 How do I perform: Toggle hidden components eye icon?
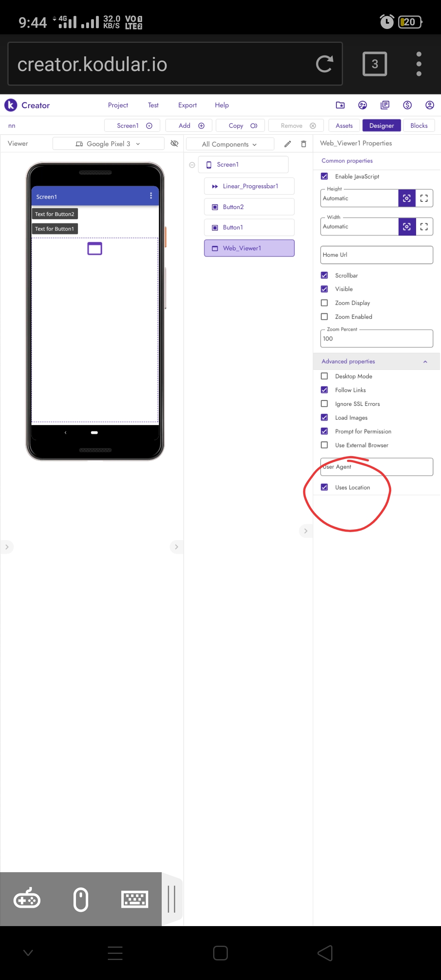tap(174, 143)
